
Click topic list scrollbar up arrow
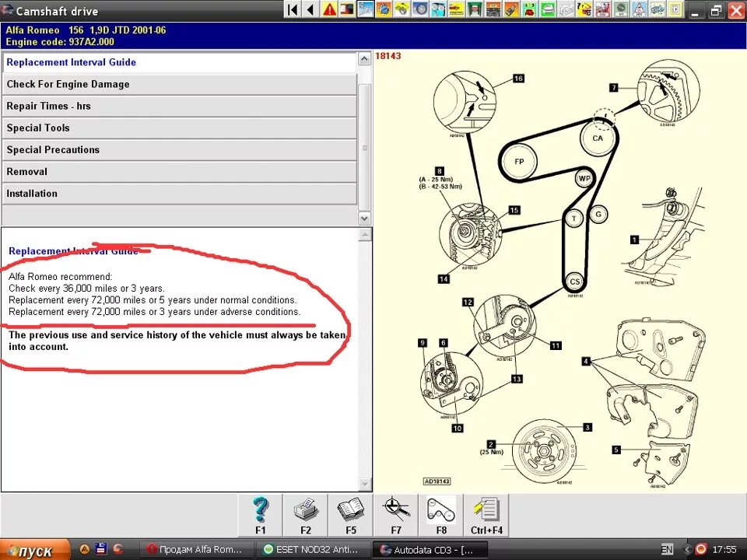click(364, 59)
